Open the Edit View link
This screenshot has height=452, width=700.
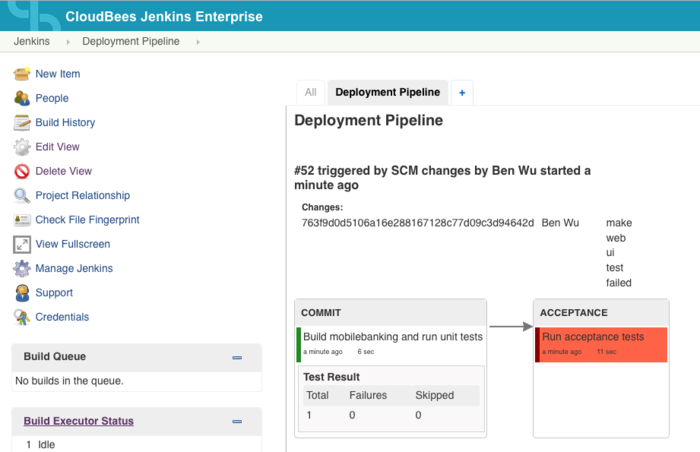pos(57,146)
